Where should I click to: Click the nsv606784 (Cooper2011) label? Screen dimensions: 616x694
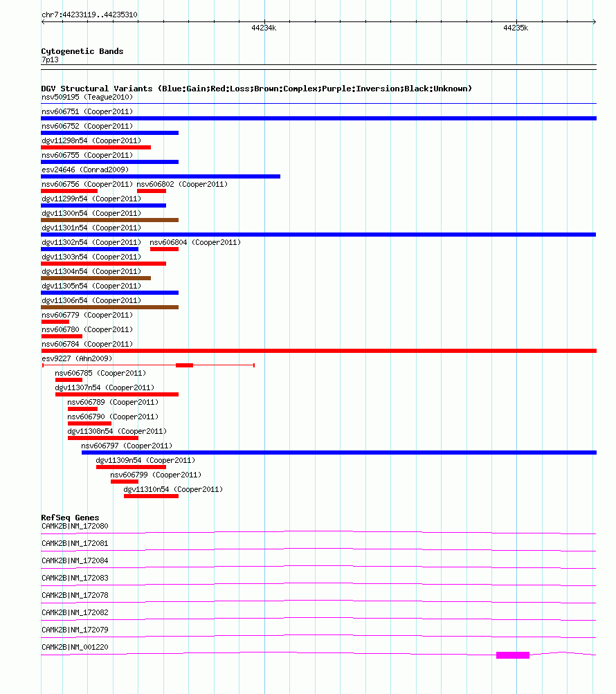click(87, 344)
